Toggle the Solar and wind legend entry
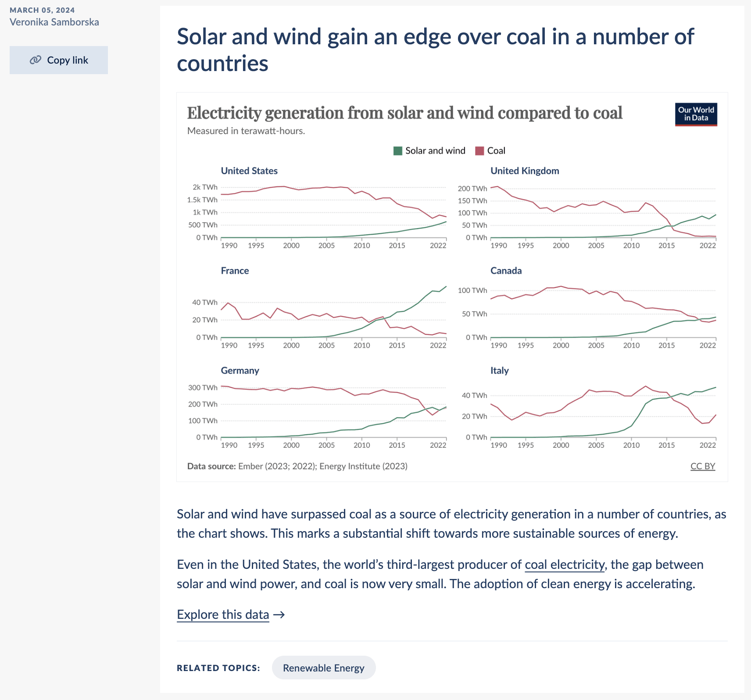751x700 pixels. click(429, 150)
